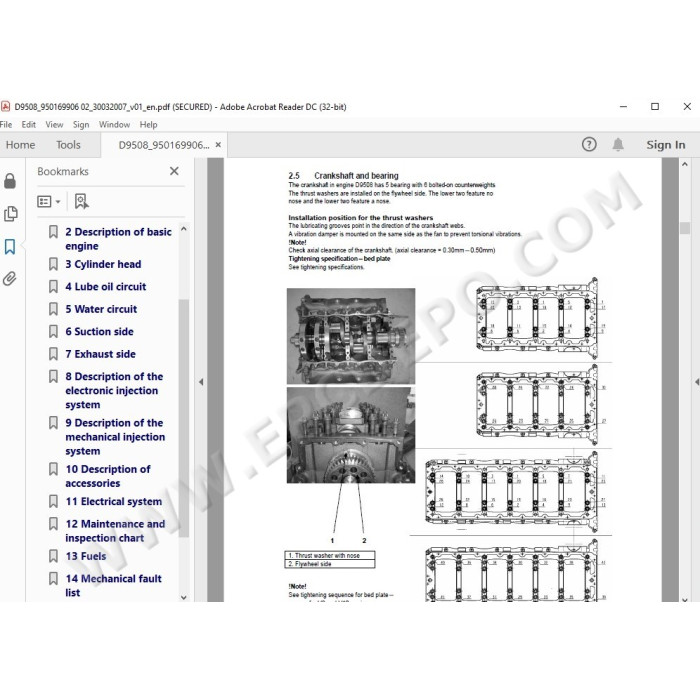Open the security lock panel icon
Image resolution: width=700 pixels, height=700 pixels.
(x=10, y=181)
